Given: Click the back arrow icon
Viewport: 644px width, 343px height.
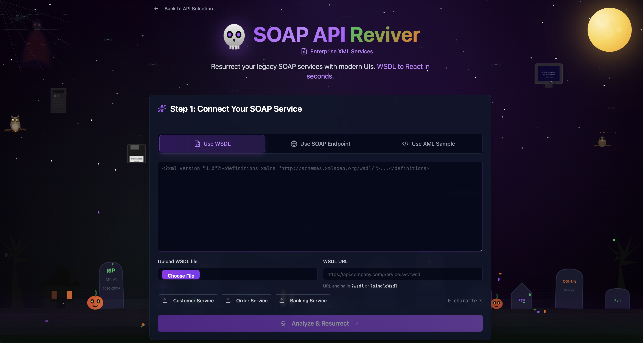Looking at the screenshot, I should 156,9.
